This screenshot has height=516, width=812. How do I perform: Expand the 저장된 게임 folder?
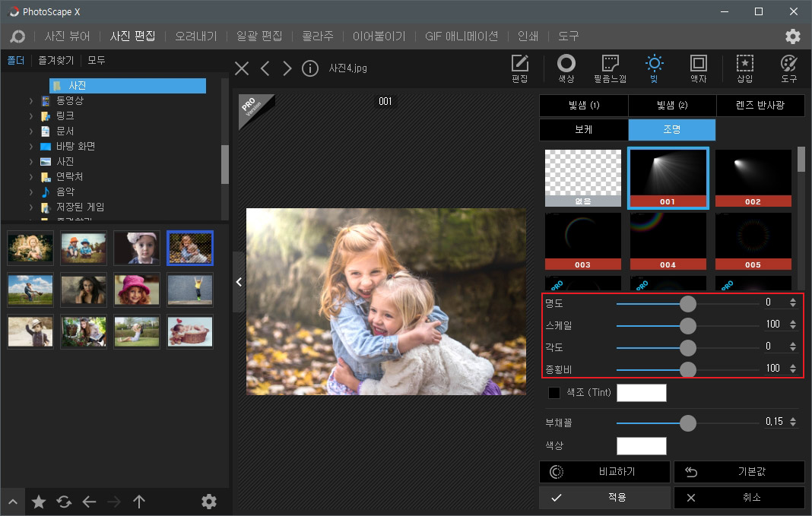[31, 207]
